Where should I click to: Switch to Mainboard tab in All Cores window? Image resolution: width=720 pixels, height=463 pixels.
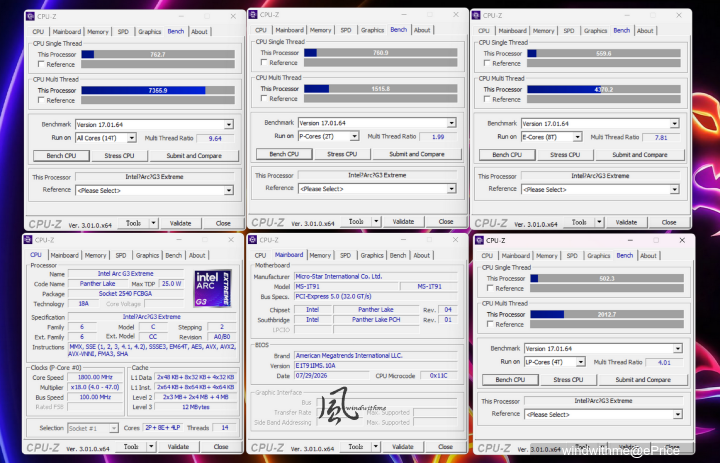pos(67,32)
